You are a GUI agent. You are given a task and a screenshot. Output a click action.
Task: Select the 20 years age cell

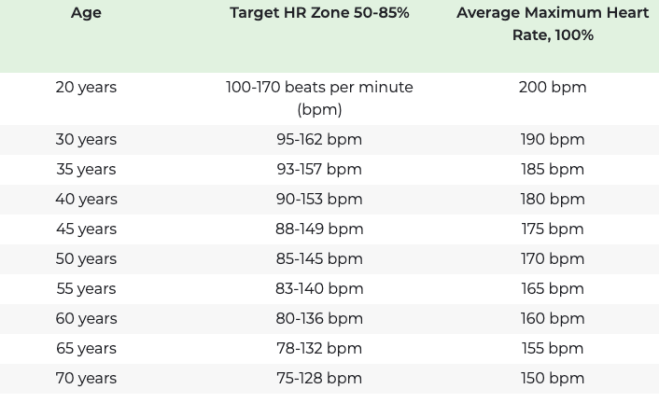tap(86, 87)
